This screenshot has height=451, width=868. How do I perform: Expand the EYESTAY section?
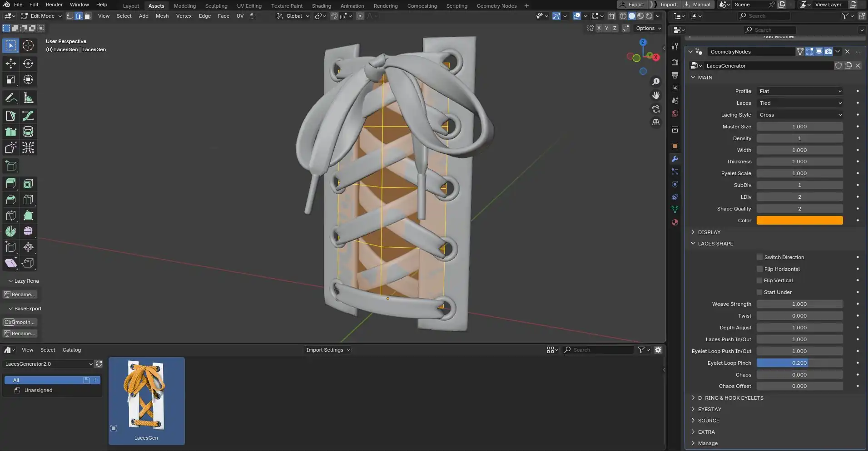709,409
